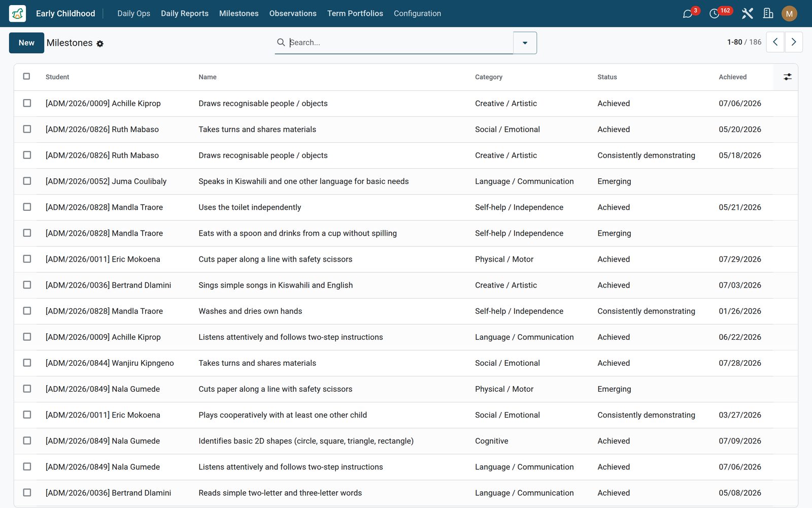
Task: Sort by the Achieved column header
Action: (732, 77)
